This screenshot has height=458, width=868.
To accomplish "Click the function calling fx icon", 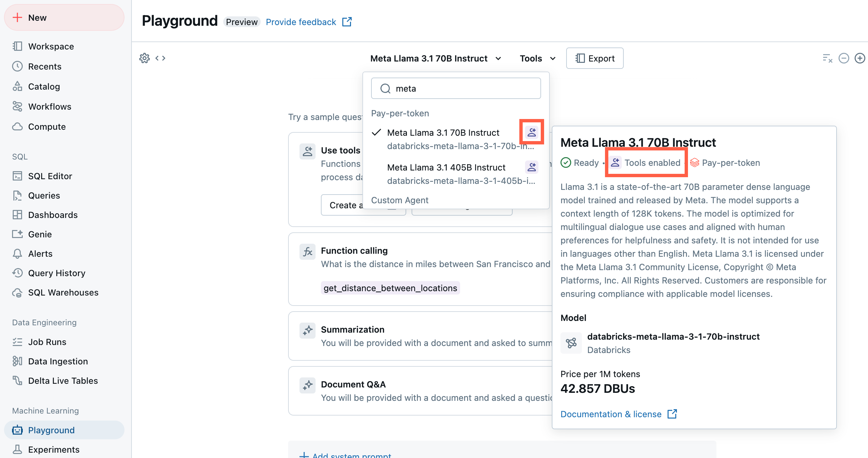I will pos(307,250).
